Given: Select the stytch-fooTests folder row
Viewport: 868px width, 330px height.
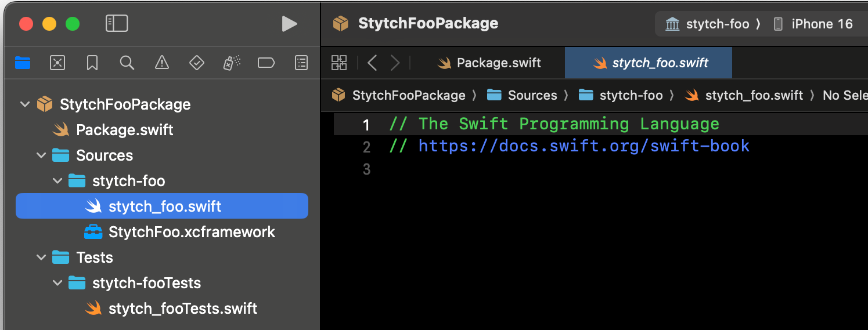Looking at the screenshot, I should click(x=162, y=283).
